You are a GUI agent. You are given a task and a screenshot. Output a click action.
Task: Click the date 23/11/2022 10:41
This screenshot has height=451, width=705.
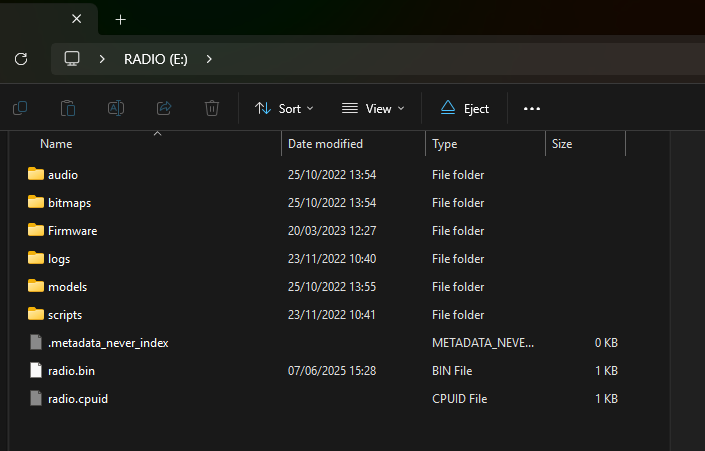(332, 315)
